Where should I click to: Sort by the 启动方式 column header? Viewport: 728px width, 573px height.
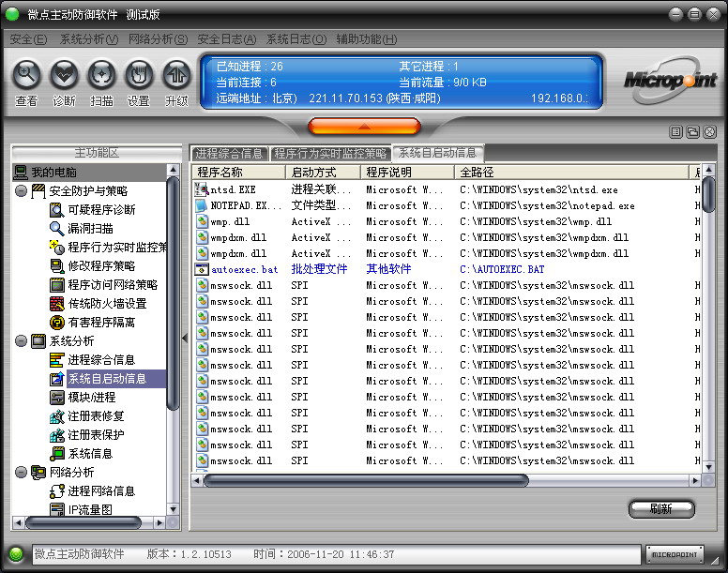[323, 173]
